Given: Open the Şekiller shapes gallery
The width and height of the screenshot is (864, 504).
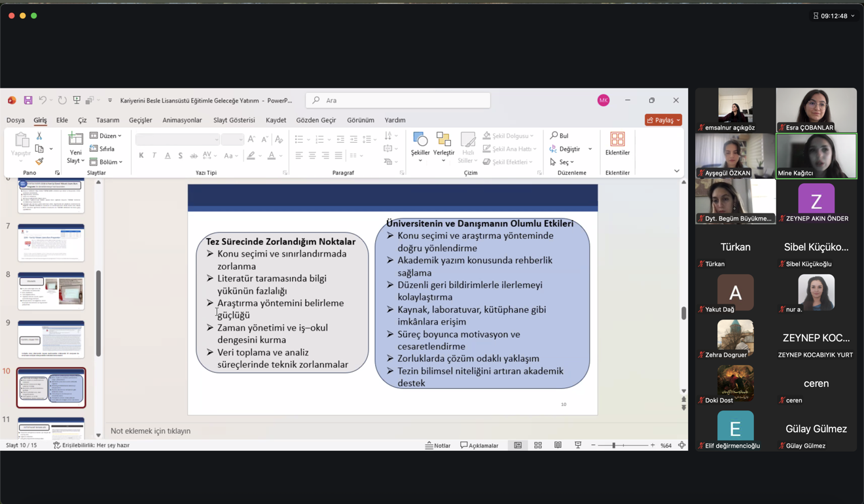Looking at the screenshot, I should pos(420,145).
